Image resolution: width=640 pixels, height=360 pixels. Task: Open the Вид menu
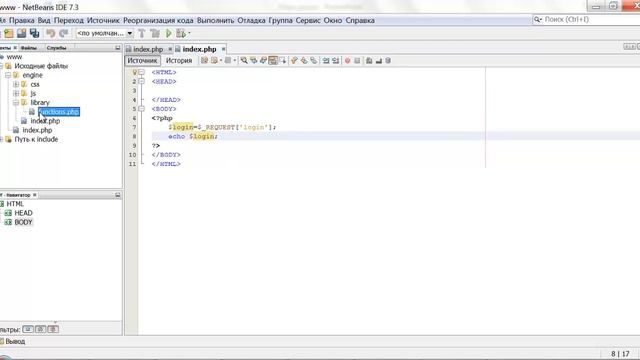44,20
